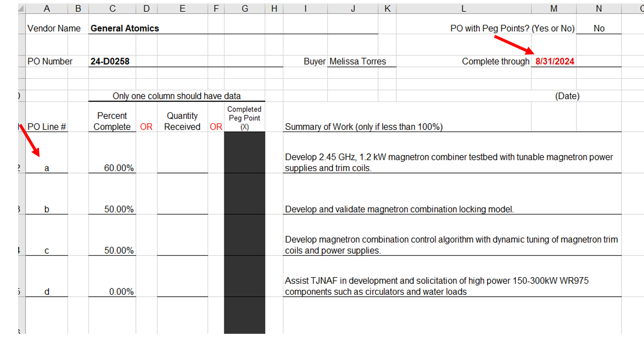Click the "Summary of Work" header cell
Viewport: 644px width, 346px height.
(364, 127)
